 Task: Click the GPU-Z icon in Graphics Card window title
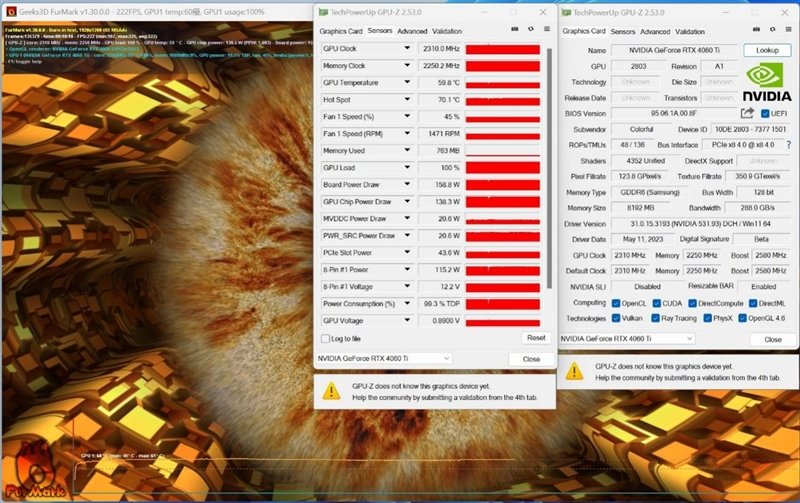pos(566,12)
